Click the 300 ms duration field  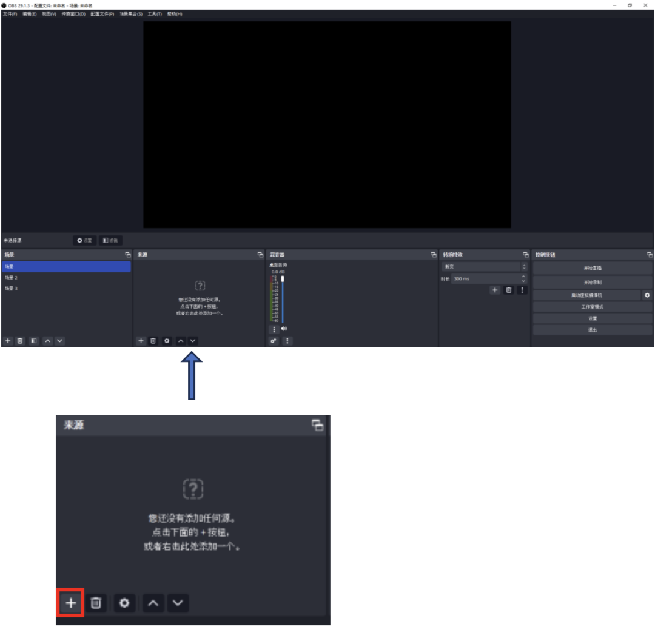(486, 278)
